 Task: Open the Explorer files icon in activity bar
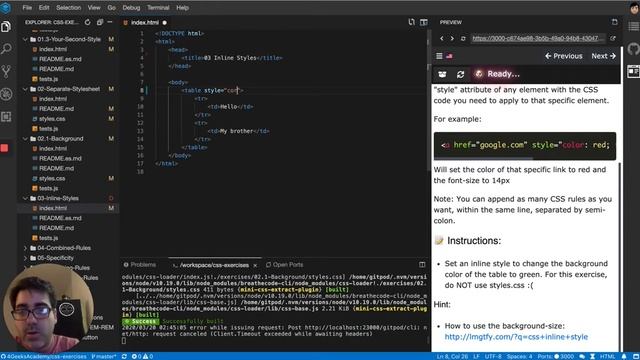tap(6, 27)
